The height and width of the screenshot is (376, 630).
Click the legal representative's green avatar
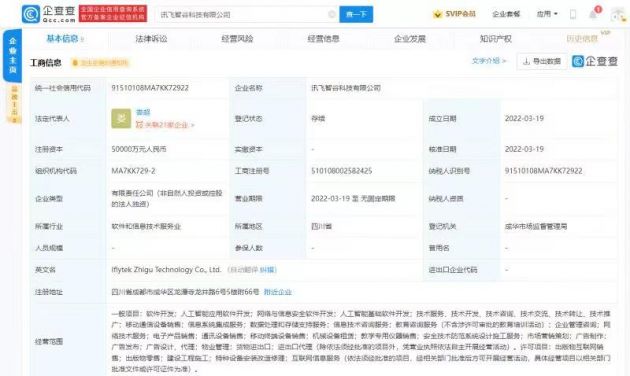[x=121, y=119]
